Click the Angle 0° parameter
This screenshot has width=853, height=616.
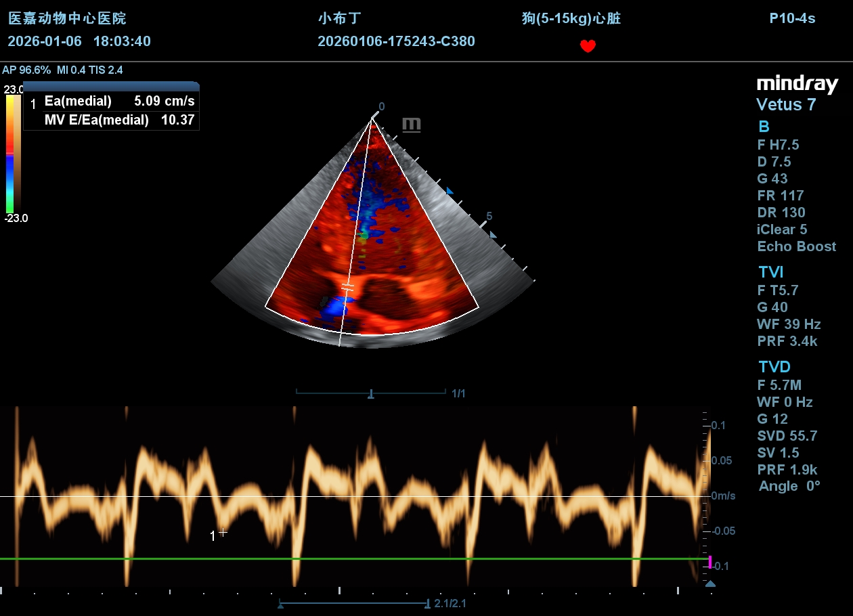click(x=789, y=486)
